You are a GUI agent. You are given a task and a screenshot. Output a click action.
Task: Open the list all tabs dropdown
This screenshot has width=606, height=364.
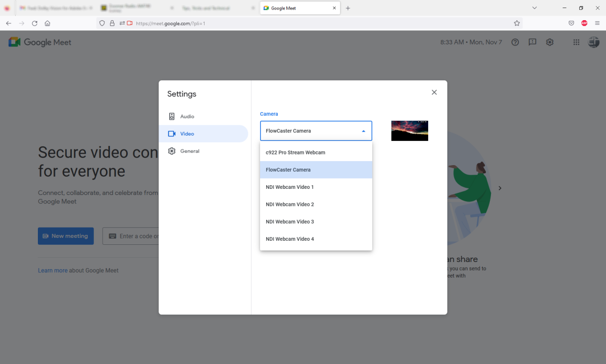pyautogui.click(x=535, y=8)
